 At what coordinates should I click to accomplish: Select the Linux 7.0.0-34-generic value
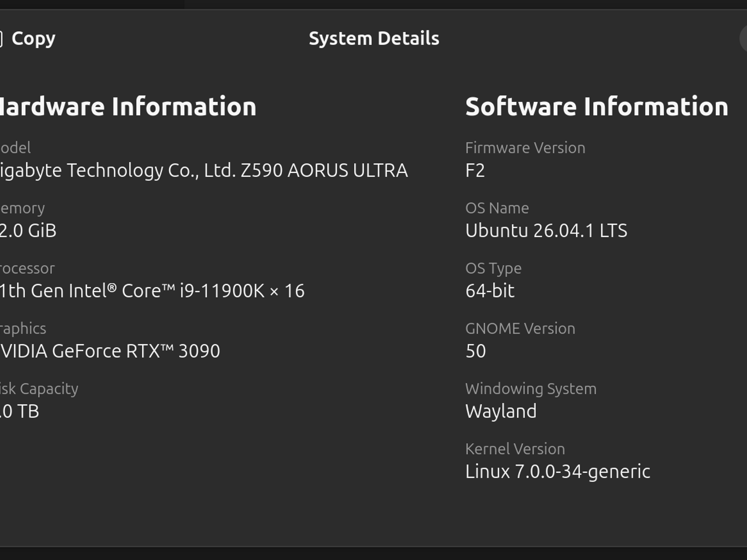click(558, 472)
